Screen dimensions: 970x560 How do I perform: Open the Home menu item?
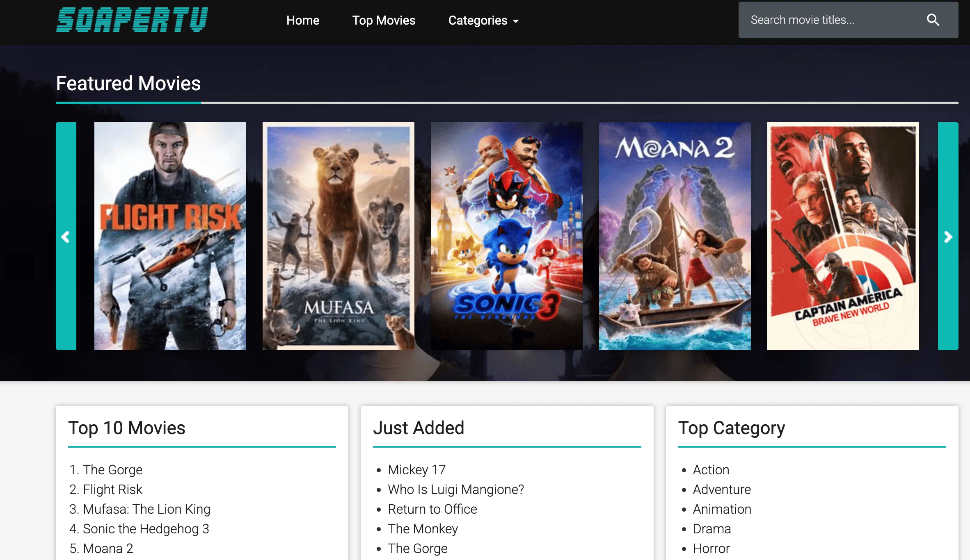[302, 20]
